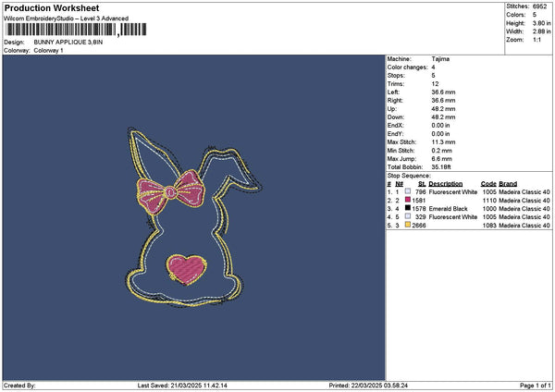
Task: Click the Zoom value '1:1'
Action: (536, 40)
